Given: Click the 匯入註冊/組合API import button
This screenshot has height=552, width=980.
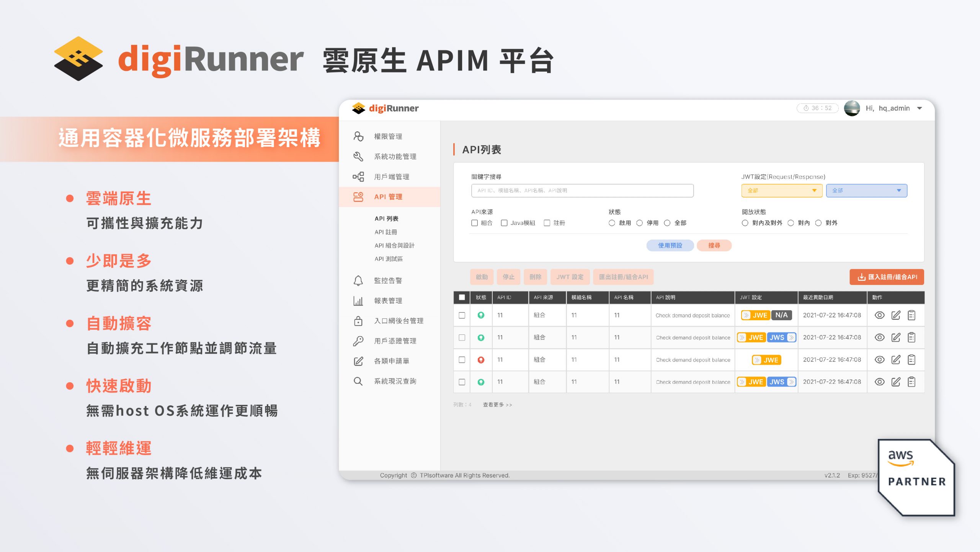Looking at the screenshot, I should [887, 277].
